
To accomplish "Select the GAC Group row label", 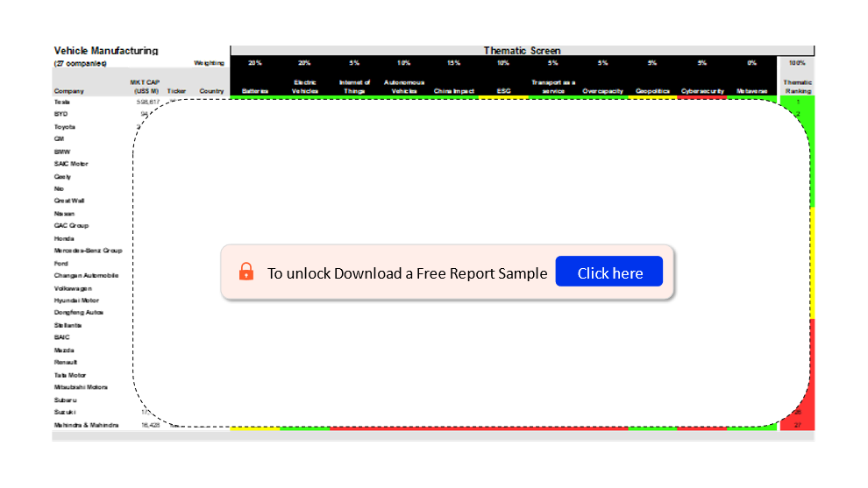I will click(x=71, y=226).
